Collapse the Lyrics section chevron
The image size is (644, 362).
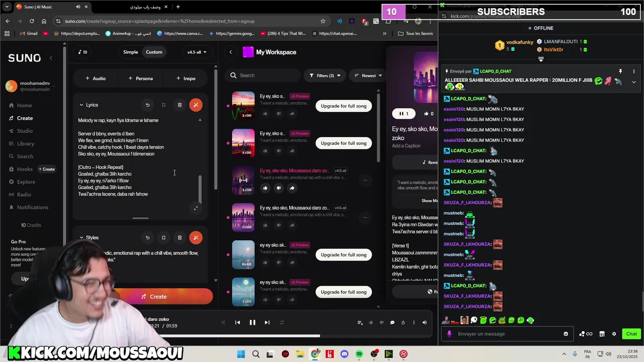point(82,105)
